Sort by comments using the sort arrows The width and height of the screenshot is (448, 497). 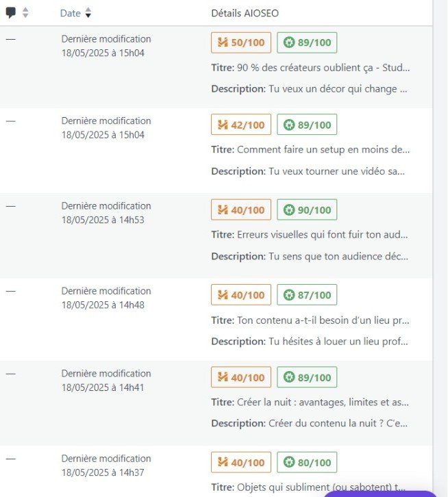coord(25,13)
